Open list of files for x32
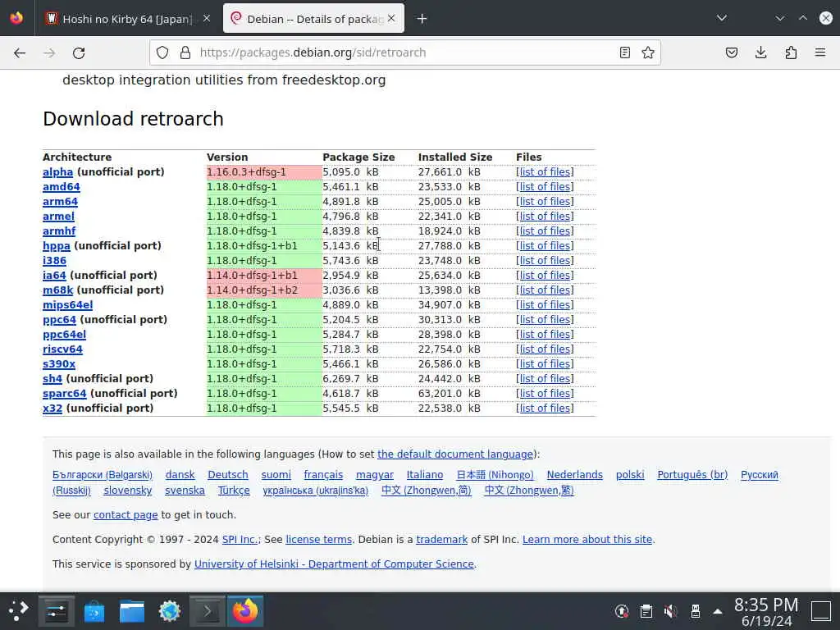This screenshot has height=630, width=840. tap(545, 408)
